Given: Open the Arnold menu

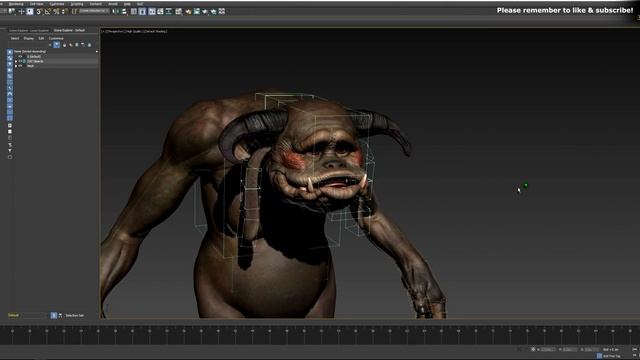Looking at the screenshot, I should click(x=113, y=4).
